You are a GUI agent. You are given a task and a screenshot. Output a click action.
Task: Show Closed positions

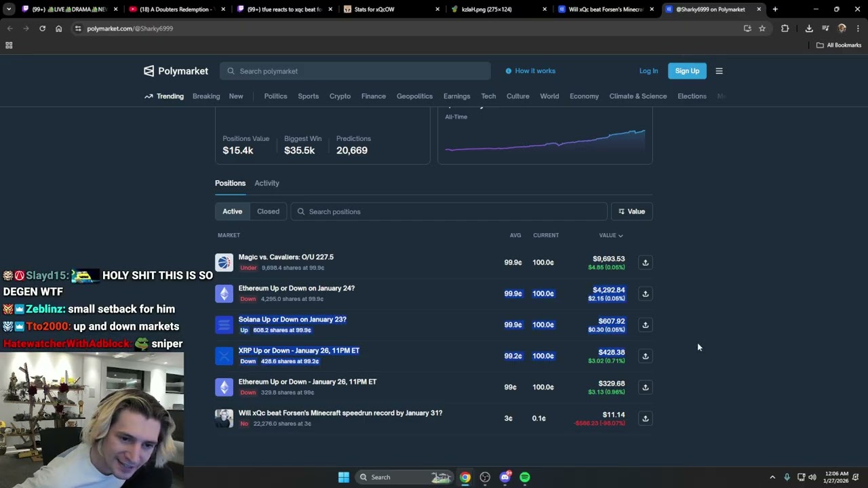[x=268, y=211]
